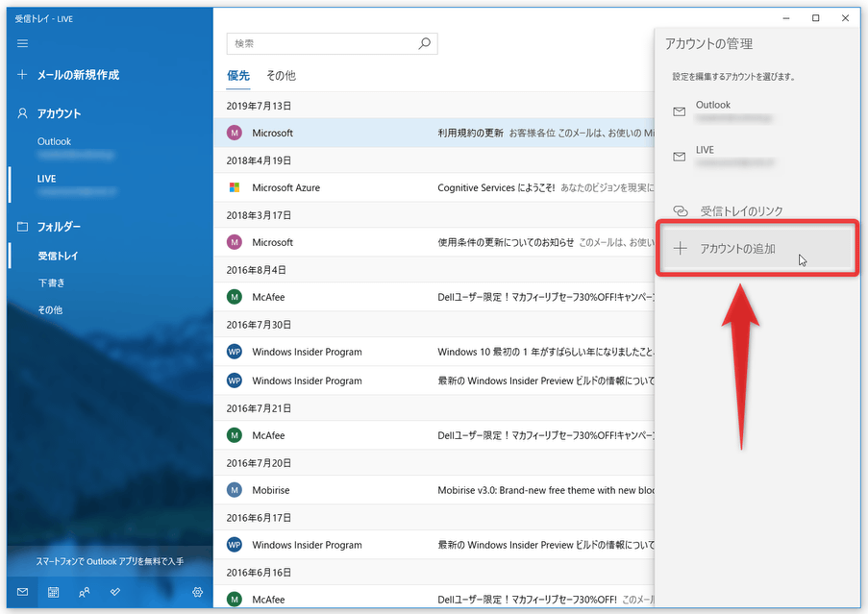Click the LIVE account envelope icon in panel

680,157
